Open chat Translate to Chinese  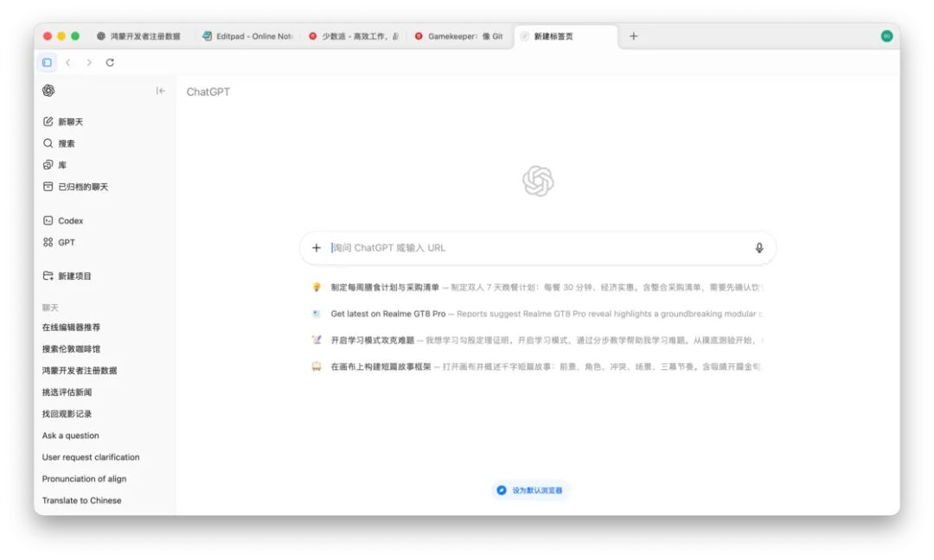click(x=81, y=500)
